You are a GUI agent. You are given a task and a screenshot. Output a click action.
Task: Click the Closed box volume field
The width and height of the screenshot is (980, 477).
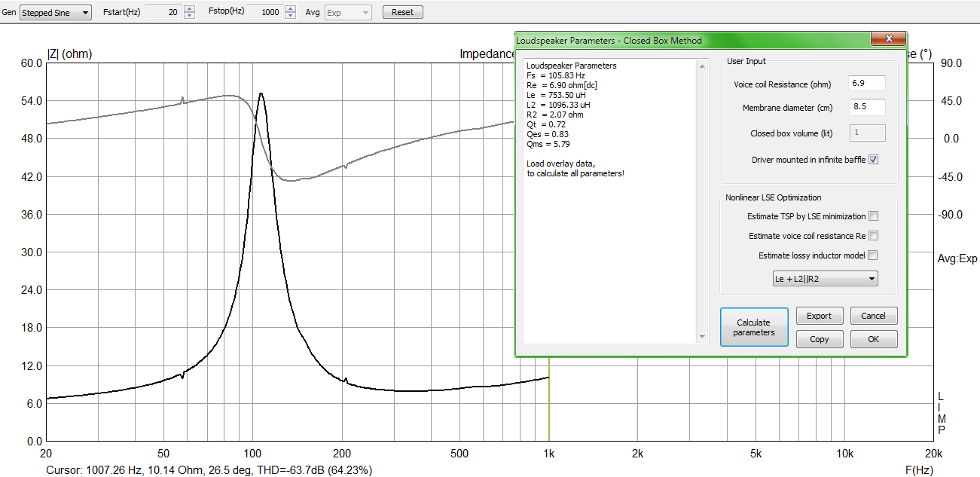click(867, 133)
